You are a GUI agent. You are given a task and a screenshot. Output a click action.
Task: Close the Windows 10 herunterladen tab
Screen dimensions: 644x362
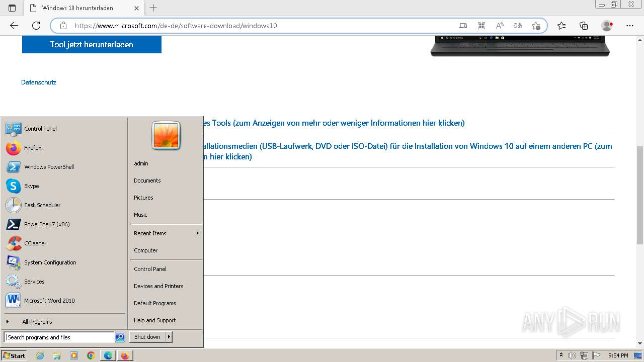pyautogui.click(x=136, y=8)
